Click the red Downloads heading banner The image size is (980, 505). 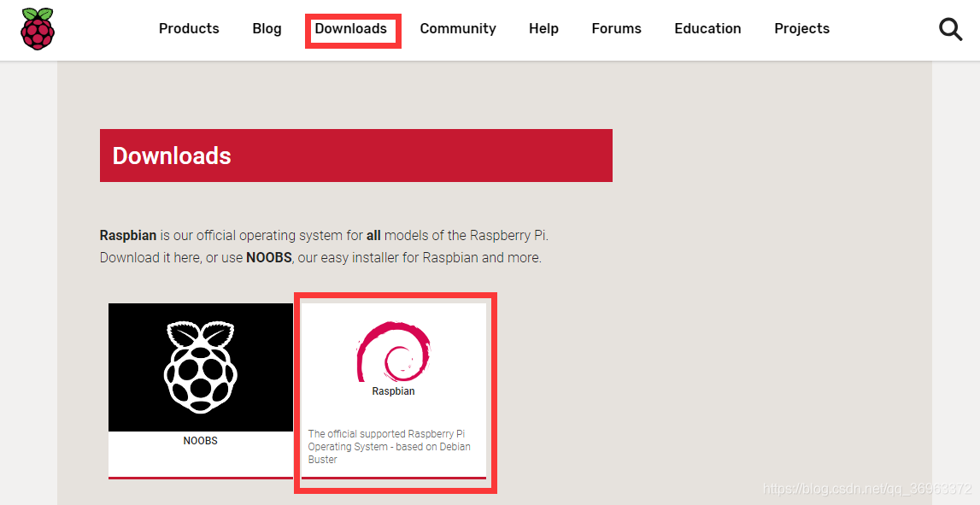(x=356, y=156)
